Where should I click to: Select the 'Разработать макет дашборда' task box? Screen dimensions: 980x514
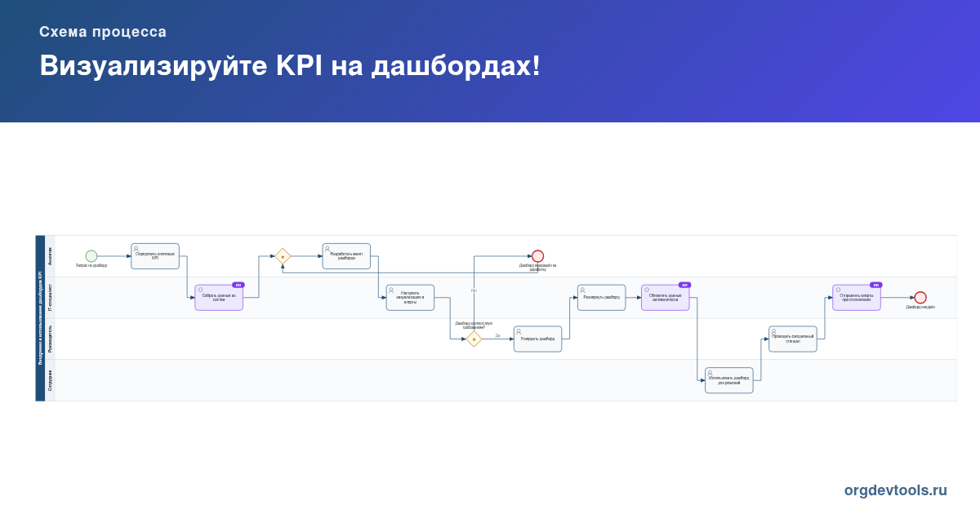coord(346,256)
